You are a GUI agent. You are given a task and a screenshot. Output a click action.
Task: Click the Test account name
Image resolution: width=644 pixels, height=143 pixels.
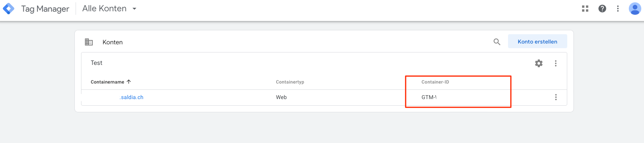click(97, 63)
